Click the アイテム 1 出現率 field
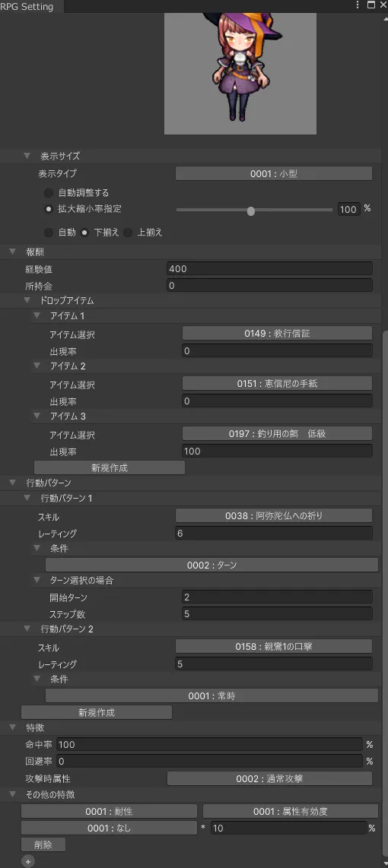Screen dimensions: 388x868 pyautogui.click(x=277, y=351)
